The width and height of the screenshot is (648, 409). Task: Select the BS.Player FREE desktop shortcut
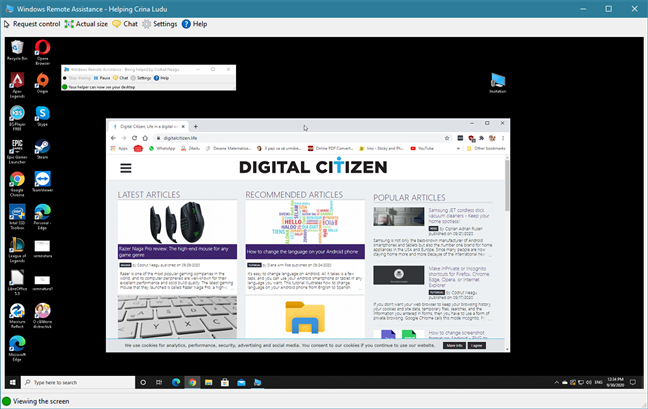pyautogui.click(x=17, y=118)
